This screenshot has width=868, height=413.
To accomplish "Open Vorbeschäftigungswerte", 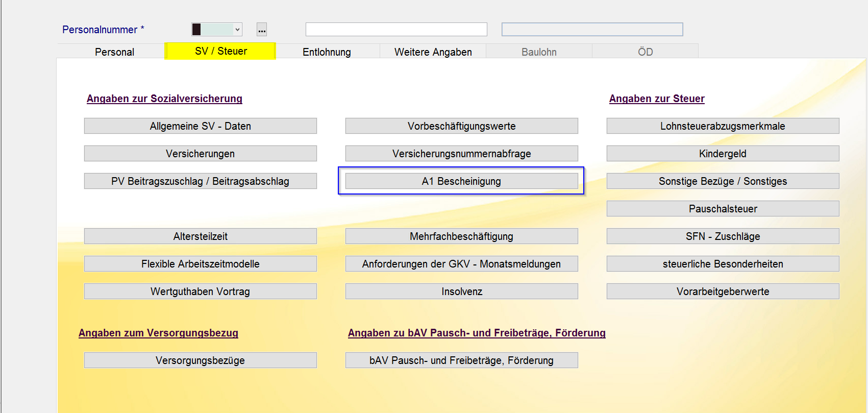I will pyautogui.click(x=461, y=126).
